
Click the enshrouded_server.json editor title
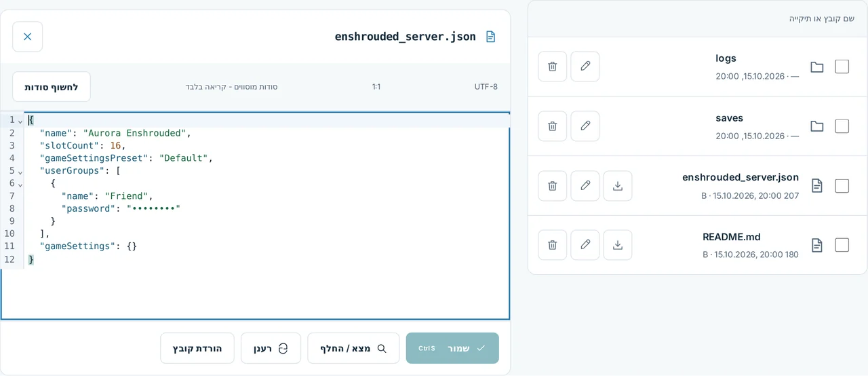(406, 37)
